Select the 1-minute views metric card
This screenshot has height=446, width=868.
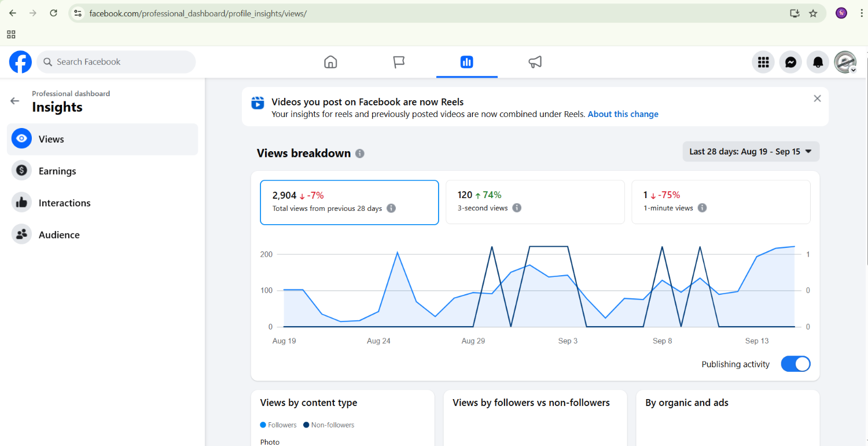(720, 202)
